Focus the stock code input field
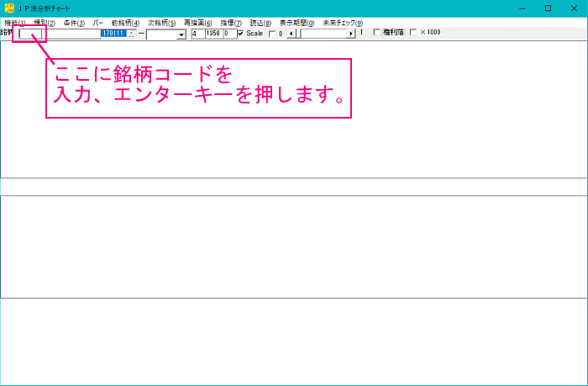The height and width of the screenshot is (386, 588). click(x=30, y=34)
